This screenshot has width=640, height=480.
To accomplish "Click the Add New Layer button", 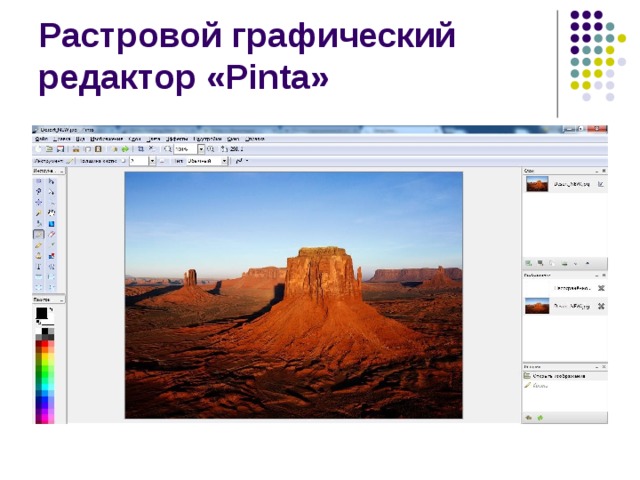I will coord(529,263).
